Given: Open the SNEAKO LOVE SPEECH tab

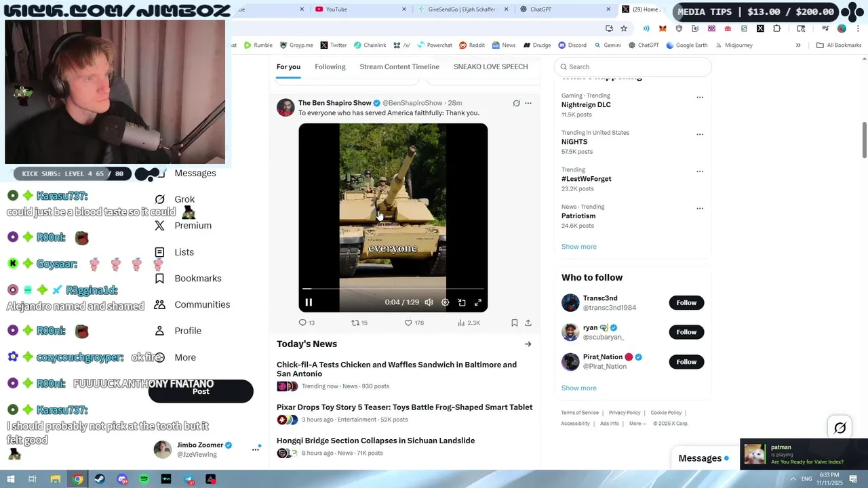Looking at the screenshot, I should 490,66.
